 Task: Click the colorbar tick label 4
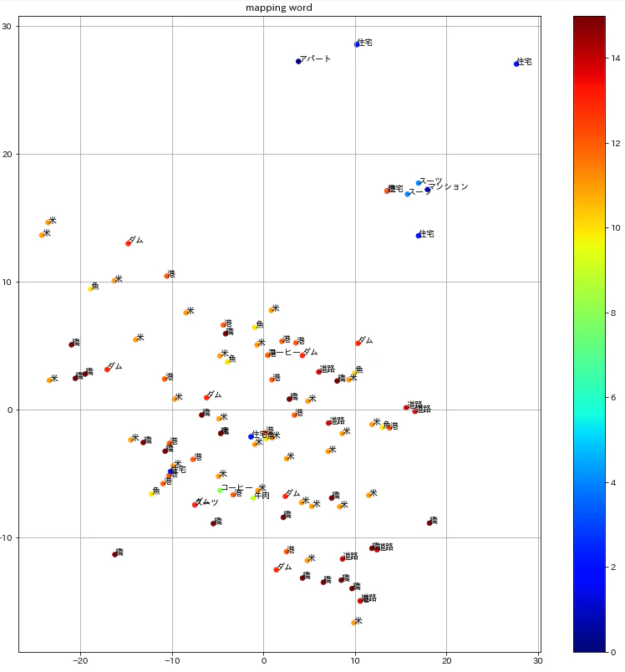coord(613,482)
